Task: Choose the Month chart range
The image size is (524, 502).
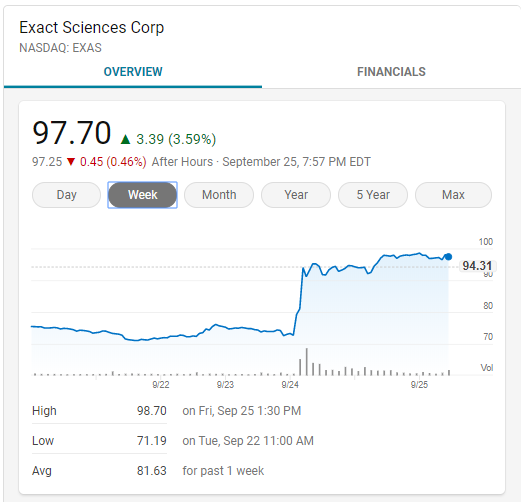Action: coord(219,195)
